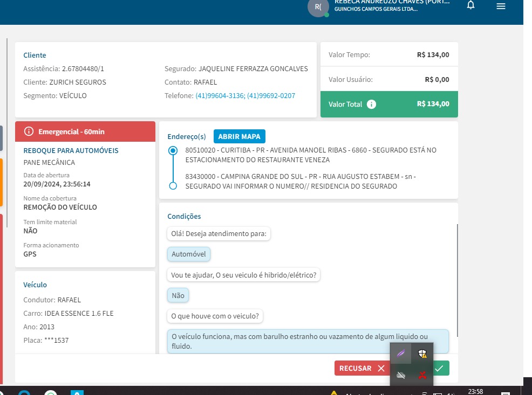Click the GPS activation method value
The width and height of the screenshot is (532, 395).
(x=30, y=254)
